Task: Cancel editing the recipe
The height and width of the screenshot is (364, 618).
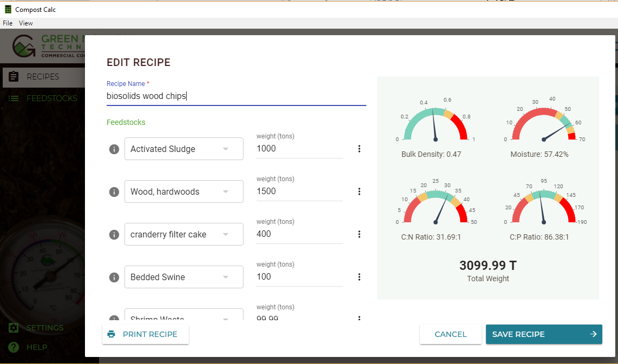Action: point(450,334)
